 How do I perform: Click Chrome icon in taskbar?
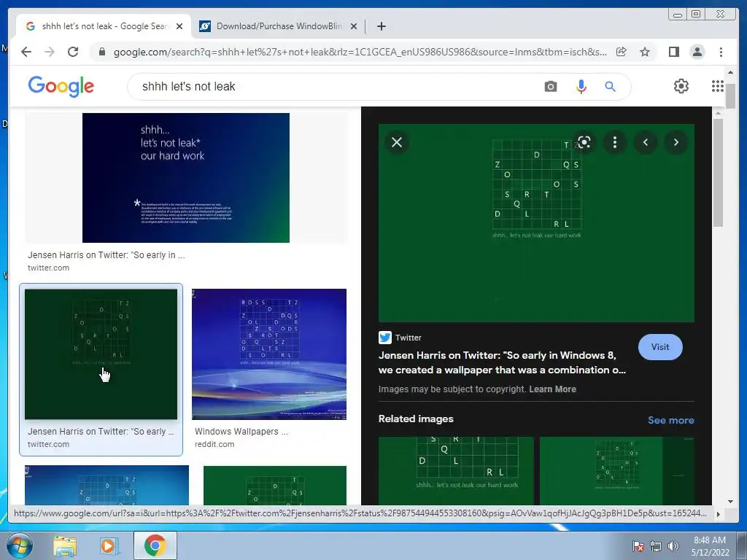(155, 545)
